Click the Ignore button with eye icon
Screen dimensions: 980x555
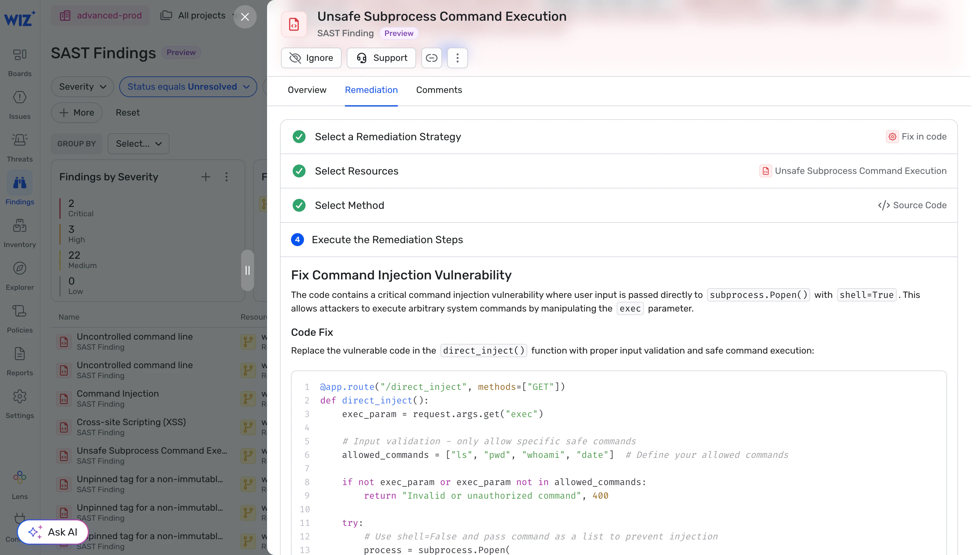311,58
